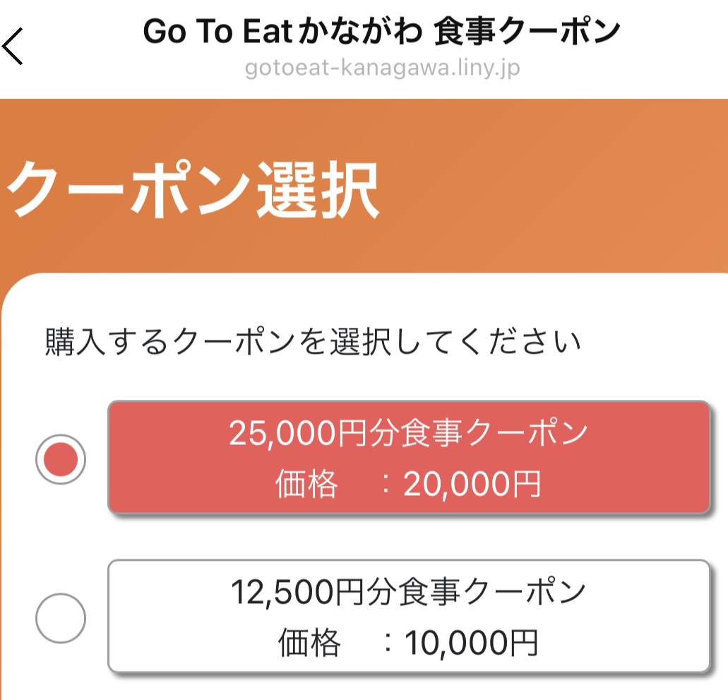728x700 pixels.
Task: Select the 12,500円 coupon radio button
Action: click(61, 619)
